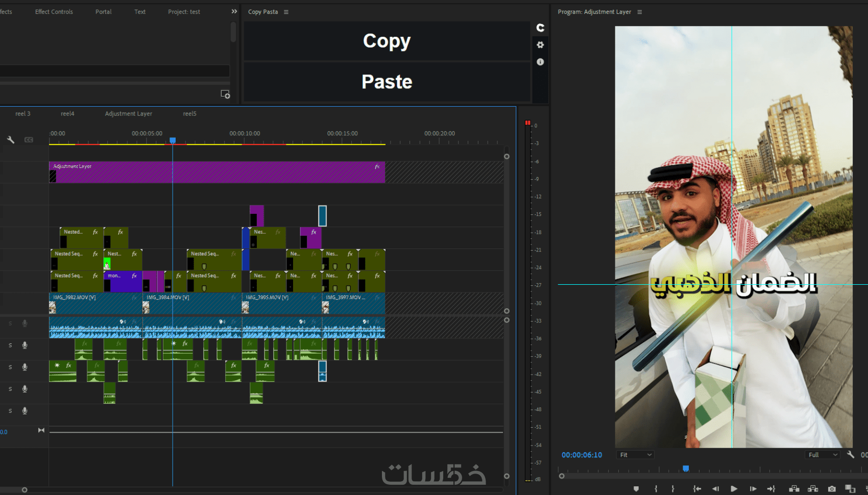Add a marker in the Program monitor
The width and height of the screenshot is (868, 495).
636,489
